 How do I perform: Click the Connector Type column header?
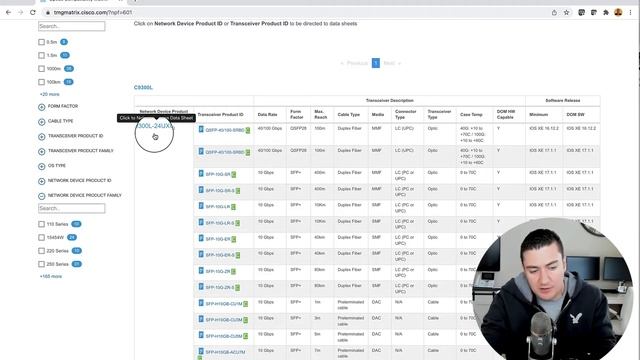pos(406,114)
